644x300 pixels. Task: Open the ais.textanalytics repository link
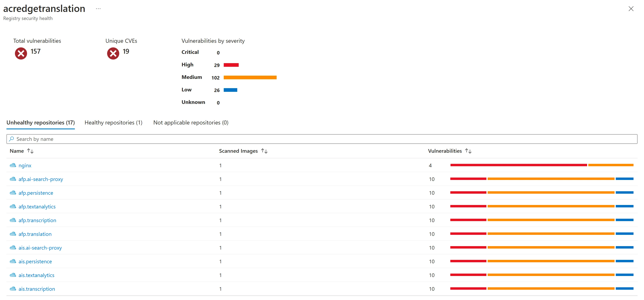pyautogui.click(x=37, y=275)
